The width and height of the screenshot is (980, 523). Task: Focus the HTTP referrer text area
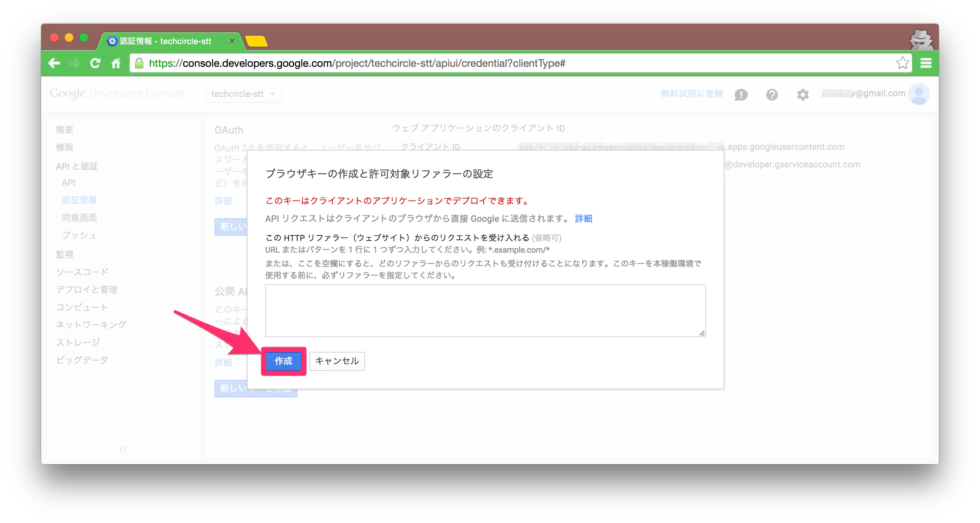[x=485, y=310]
